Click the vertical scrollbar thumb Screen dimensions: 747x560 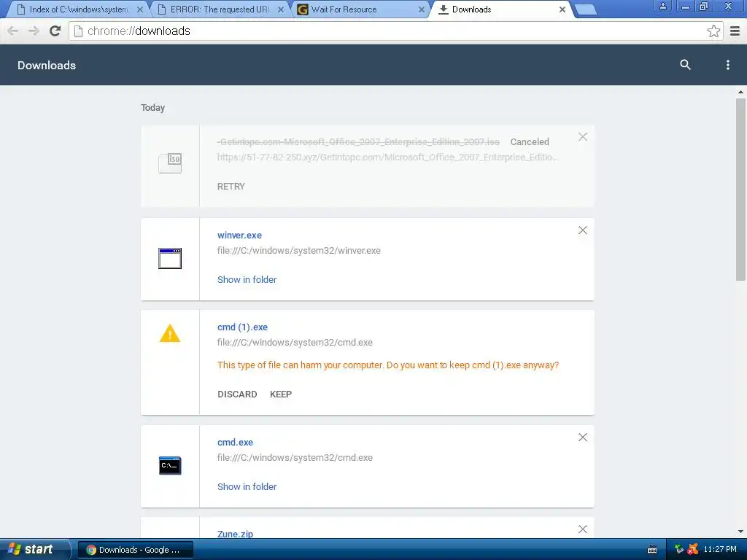coord(740,190)
